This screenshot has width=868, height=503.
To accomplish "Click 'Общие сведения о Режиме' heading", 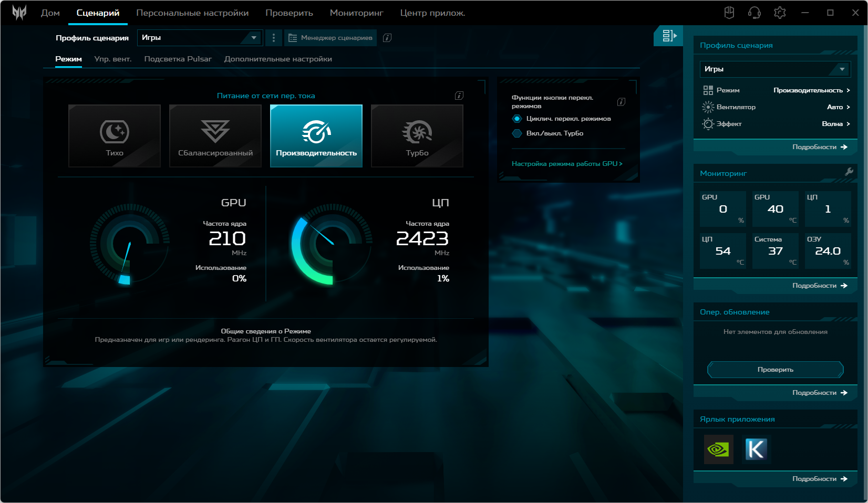I will pos(266,331).
